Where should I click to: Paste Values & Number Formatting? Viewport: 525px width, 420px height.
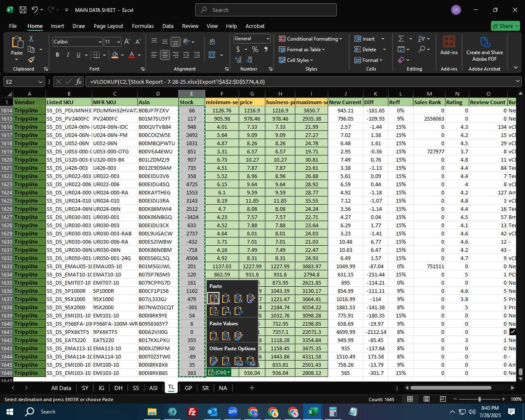(226, 336)
